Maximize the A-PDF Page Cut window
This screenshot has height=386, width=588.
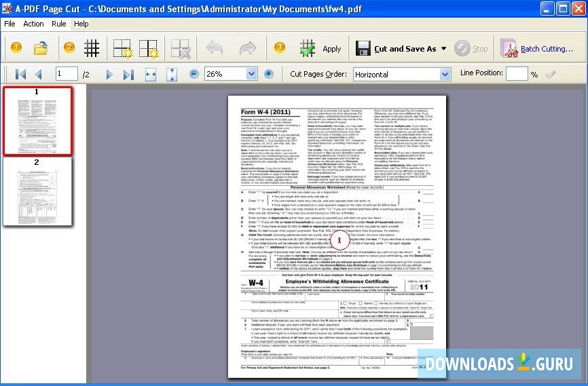[564, 8]
